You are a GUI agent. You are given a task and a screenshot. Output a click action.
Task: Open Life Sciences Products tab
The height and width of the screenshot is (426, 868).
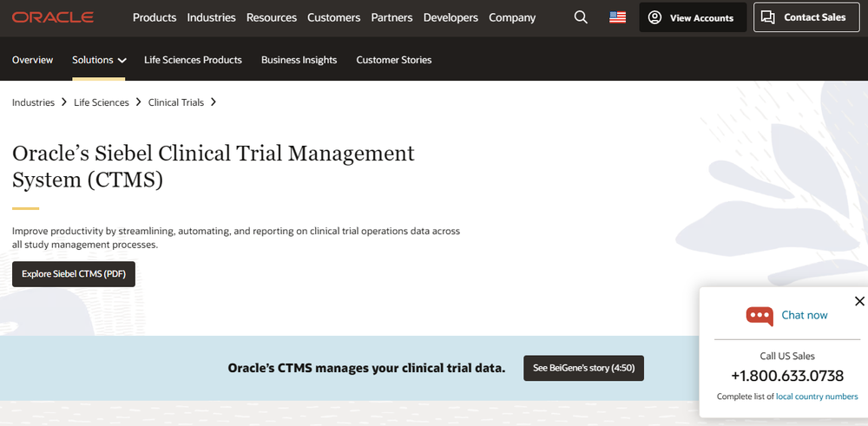click(193, 60)
